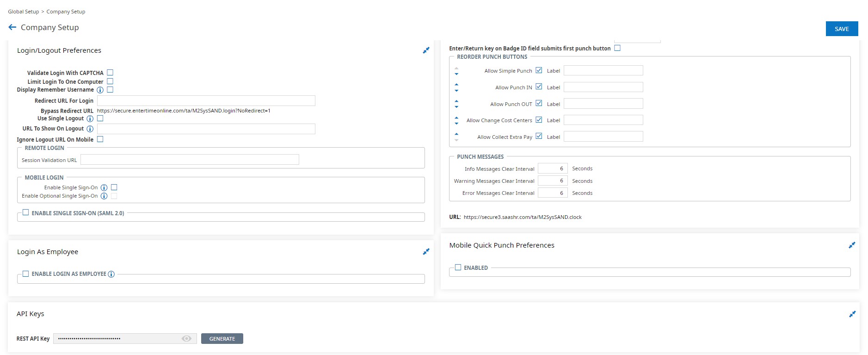Screen dimensions: 868x355
Task: Go to Global Setup breadcrumb
Action: pos(23,12)
